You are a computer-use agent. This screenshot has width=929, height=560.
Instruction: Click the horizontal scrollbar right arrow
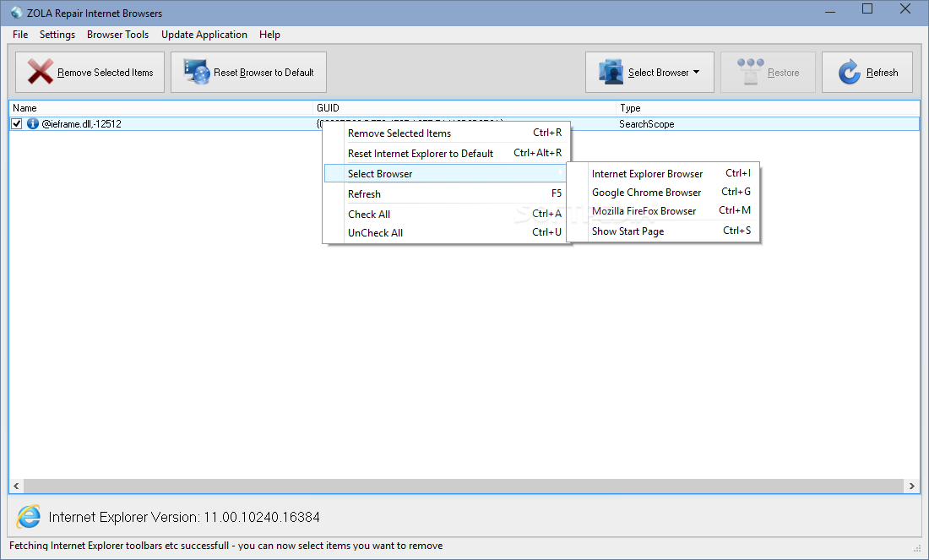coord(912,486)
